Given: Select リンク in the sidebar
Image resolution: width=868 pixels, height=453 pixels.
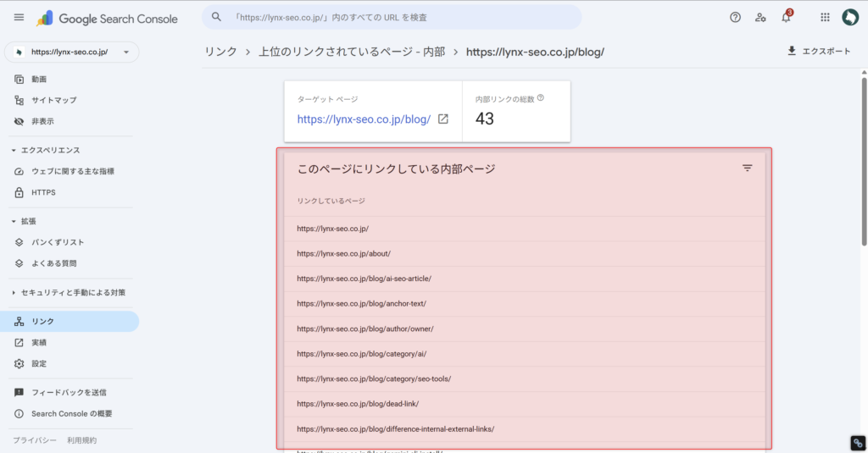Looking at the screenshot, I should coord(43,322).
